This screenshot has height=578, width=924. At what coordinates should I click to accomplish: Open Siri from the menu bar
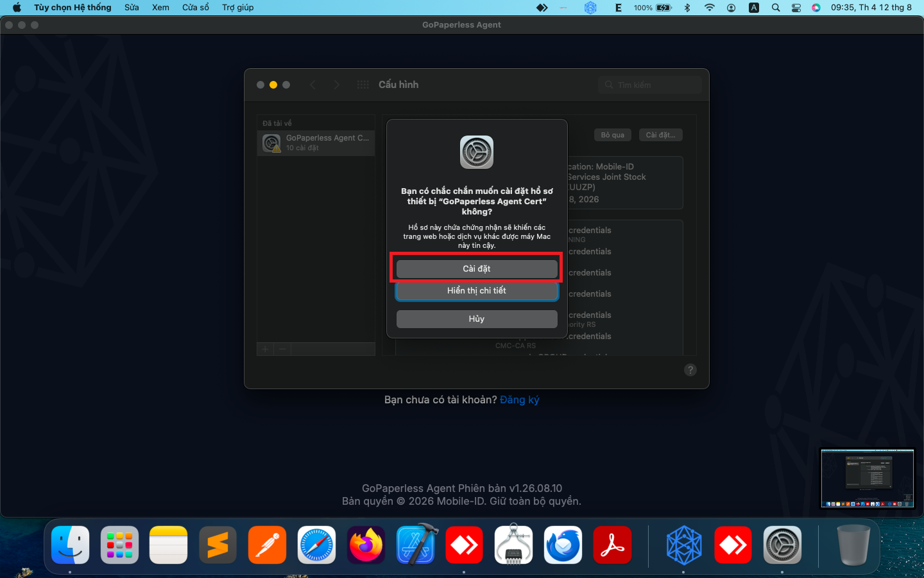tap(816, 8)
